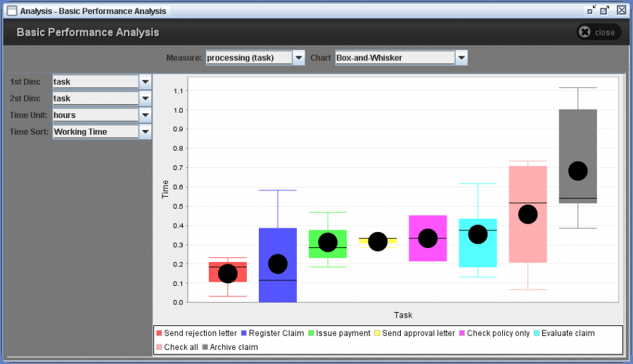Open the Time Unit dropdown
Viewport: 633px width, 364px height.
coord(146,115)
